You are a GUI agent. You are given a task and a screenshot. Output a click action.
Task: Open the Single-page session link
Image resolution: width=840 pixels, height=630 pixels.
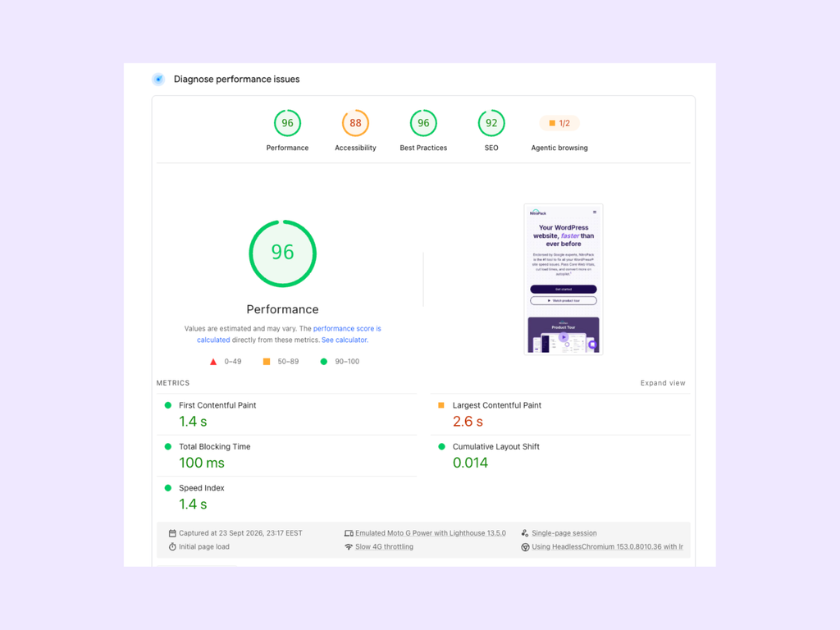(x=564, y=533)
